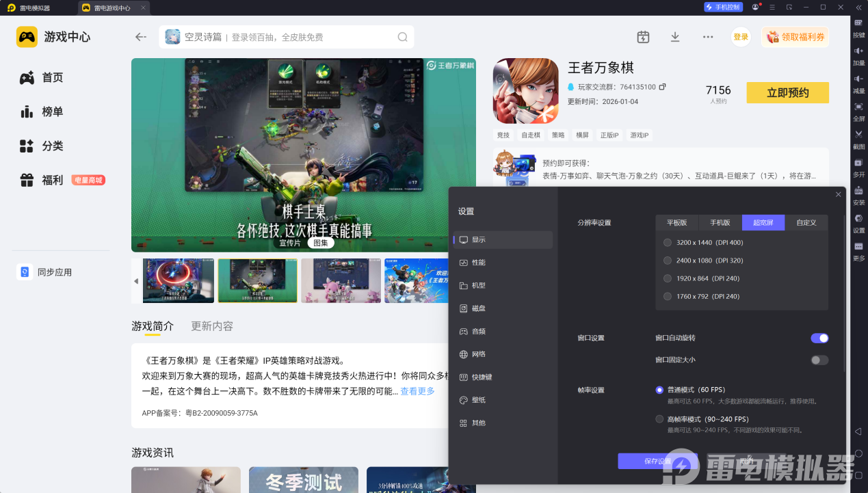The height and width of the screenshot is (493, 868).
Task: Open 机型 section in settings
Action: click(x=503, y=285)
